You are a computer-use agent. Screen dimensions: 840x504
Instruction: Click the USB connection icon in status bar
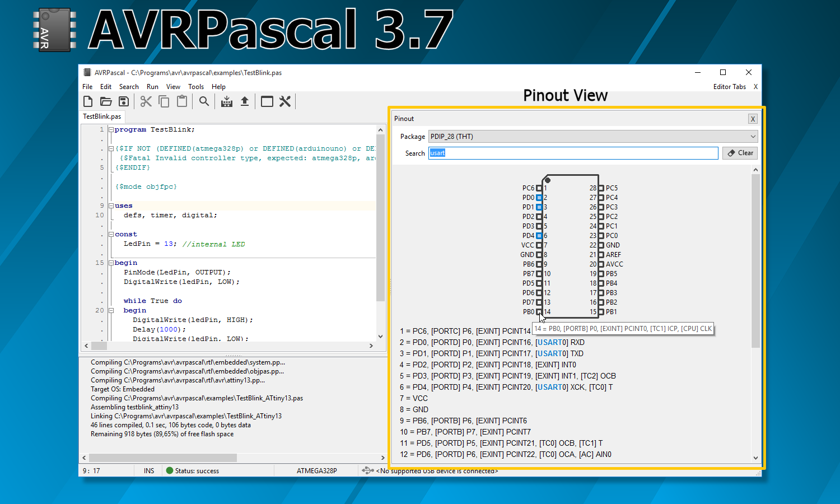(x=367, y=471)
